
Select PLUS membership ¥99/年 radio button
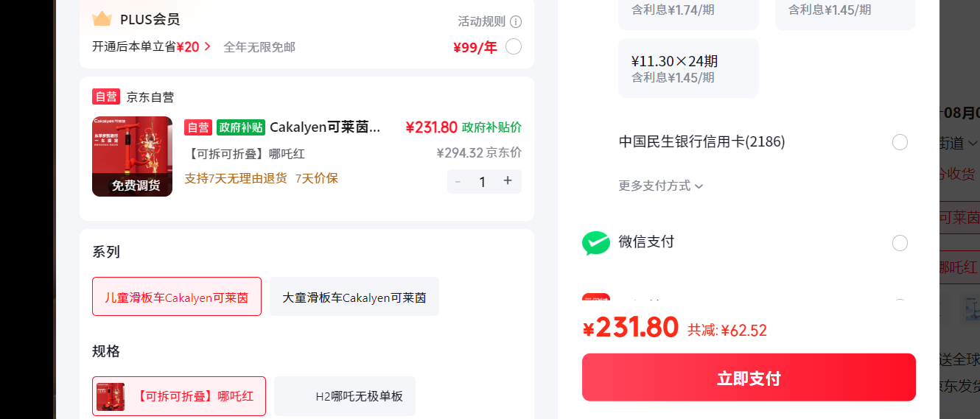tap(514, 47)
